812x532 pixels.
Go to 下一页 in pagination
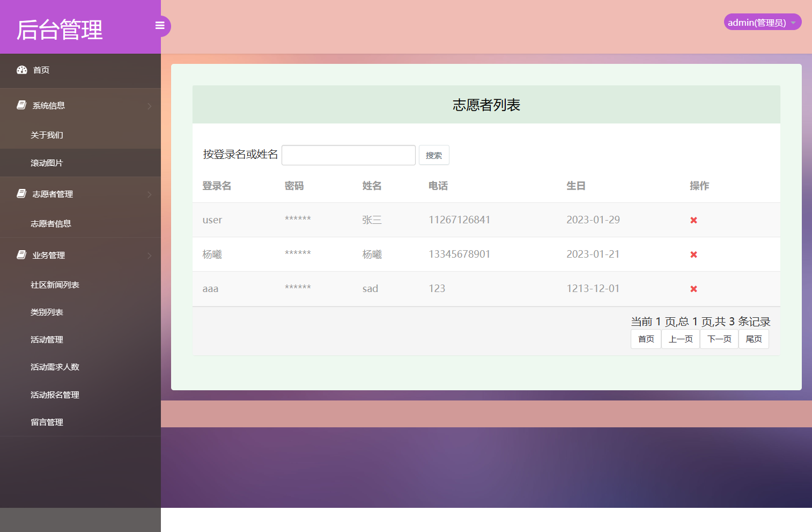pyautogui.click(x=719, y=339)
